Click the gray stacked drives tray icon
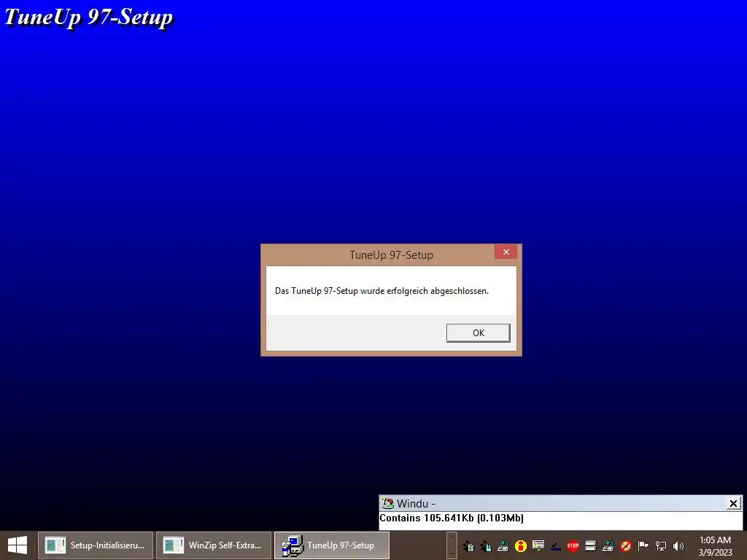 591,545
